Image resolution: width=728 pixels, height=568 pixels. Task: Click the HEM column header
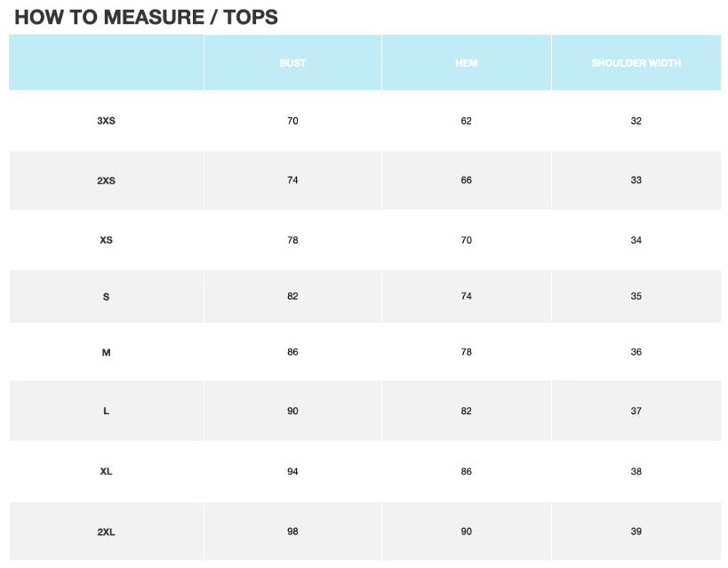[x=467, y=63]
